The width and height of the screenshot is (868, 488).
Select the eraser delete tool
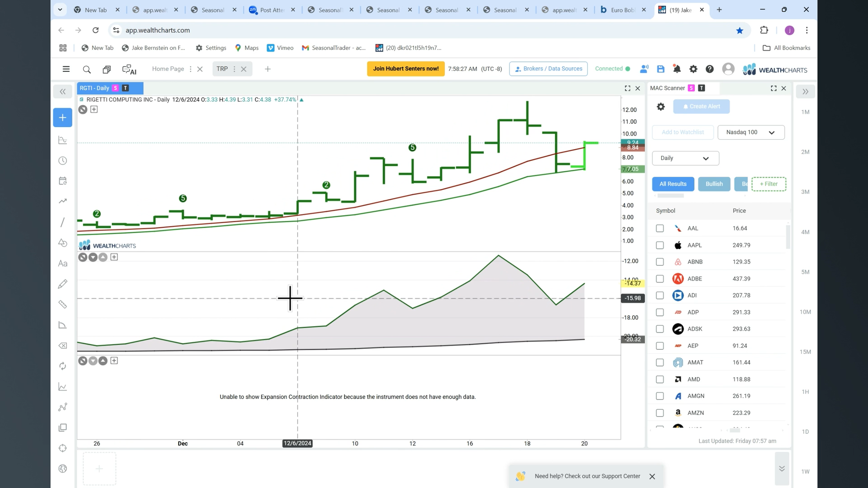[63, 346]
